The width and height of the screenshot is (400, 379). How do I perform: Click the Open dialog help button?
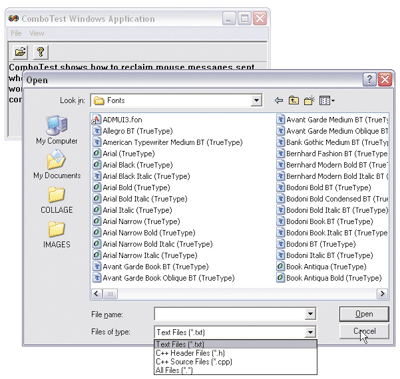click(x=369, y=80)
